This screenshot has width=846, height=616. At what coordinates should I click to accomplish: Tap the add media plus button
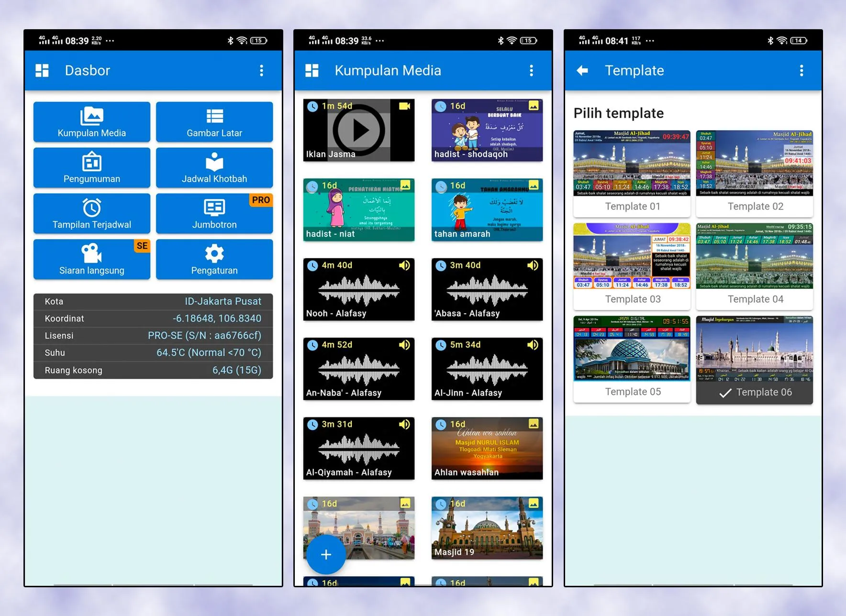(x=326, y=554)
